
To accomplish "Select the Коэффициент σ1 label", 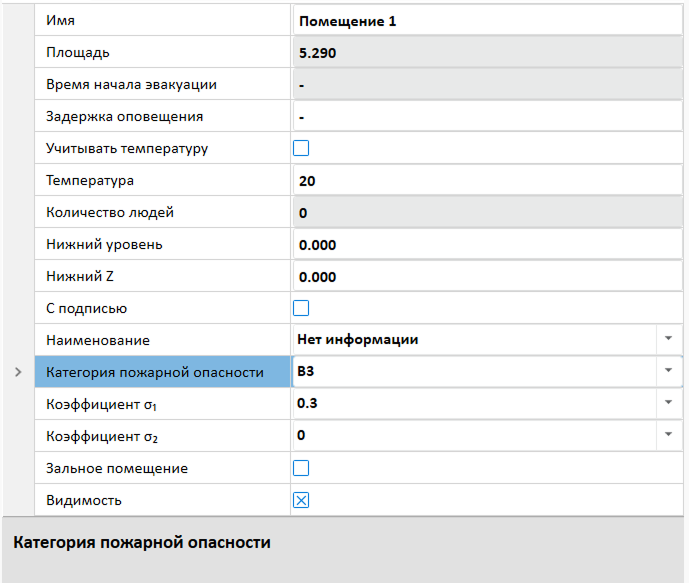I will pyautogui.click(x=102, y=404).
